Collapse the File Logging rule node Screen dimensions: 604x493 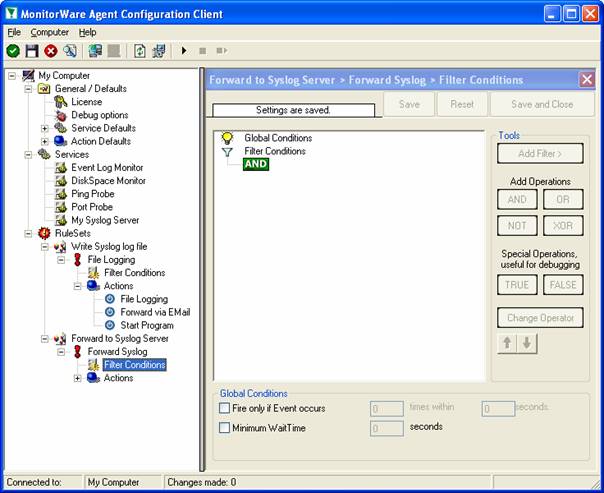[x=62, y=259]
